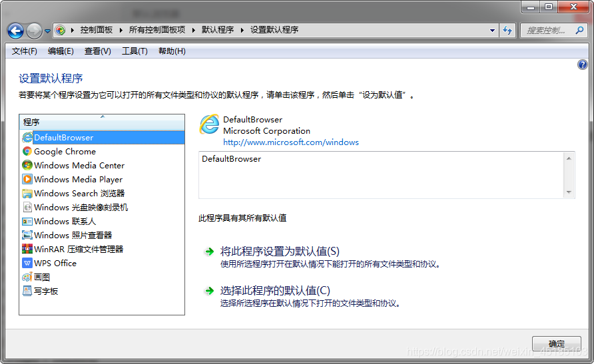Click green arrow beside 选择此程序的默认值
This screenshot has width=594, height=364.
[x=209, y=291]
